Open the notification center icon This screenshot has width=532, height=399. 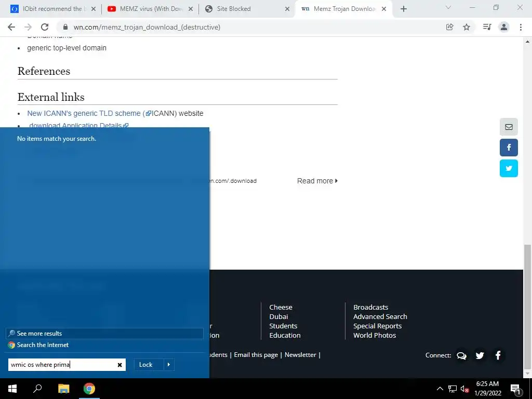coord(515,389)
